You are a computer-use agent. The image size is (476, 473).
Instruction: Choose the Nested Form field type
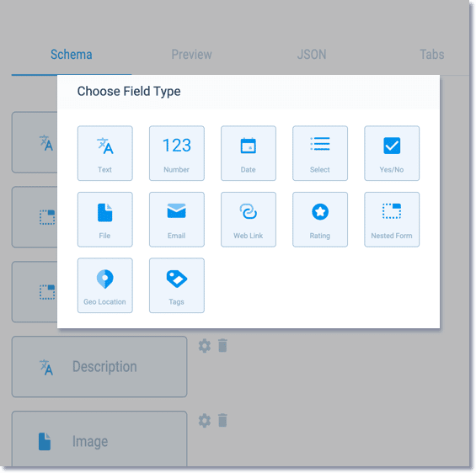392,220
